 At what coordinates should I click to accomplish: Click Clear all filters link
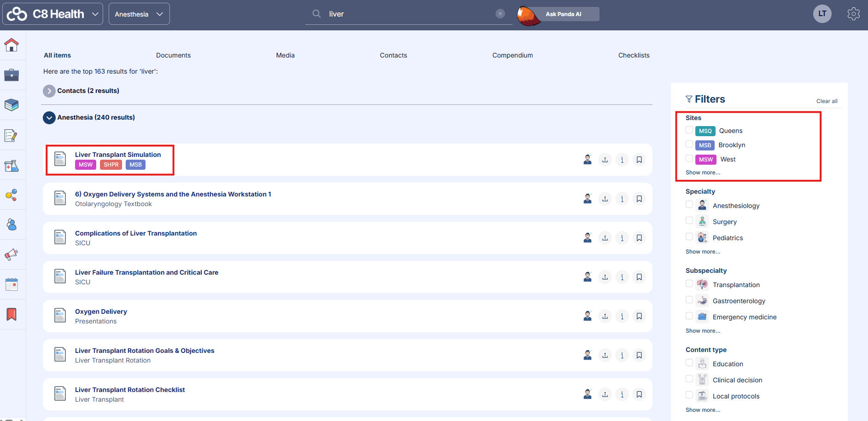tap(827, 101)
